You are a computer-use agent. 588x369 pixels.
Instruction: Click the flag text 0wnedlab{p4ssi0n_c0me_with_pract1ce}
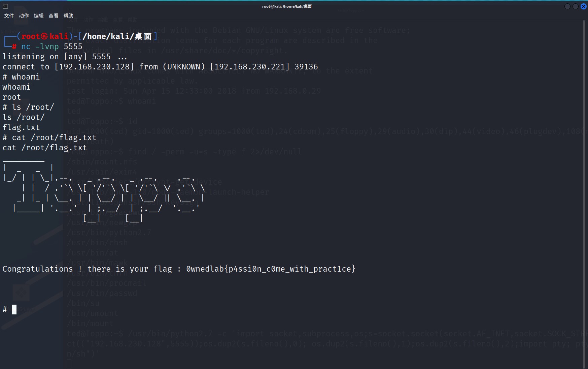point(271,269)
